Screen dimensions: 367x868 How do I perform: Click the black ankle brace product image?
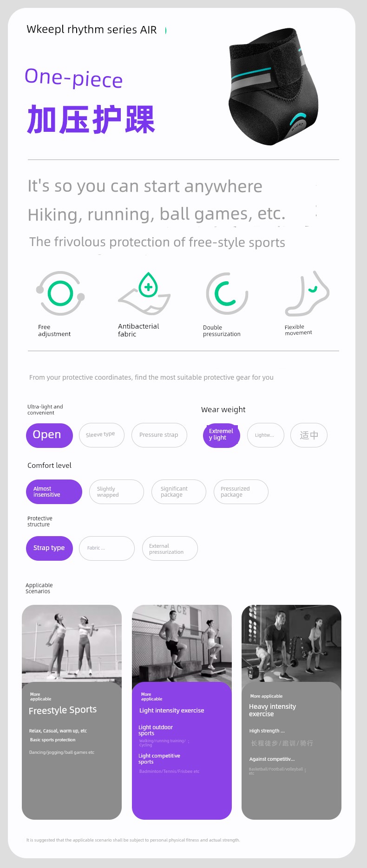click(x=273, y=88)
